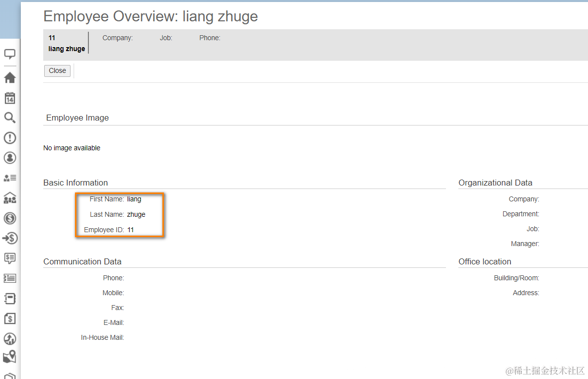The width and height of the screenshot is (588, 379).
Task: Select the first name value 'liang'
Action: pos(134,199)
